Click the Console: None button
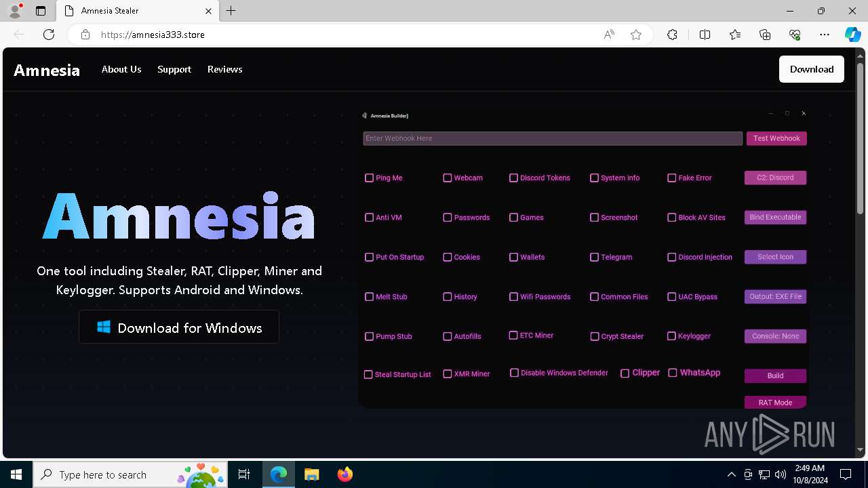The image size is (868, 488). pyautogui.click(x=775, y=336)
